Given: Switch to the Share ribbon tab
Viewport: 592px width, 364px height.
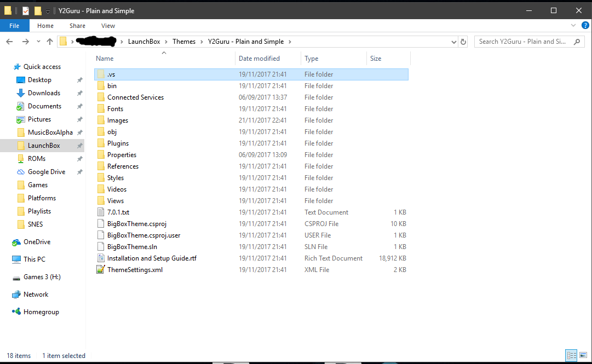Looking at the screenshot, I should pyautogui.click(x=77, y=26).
